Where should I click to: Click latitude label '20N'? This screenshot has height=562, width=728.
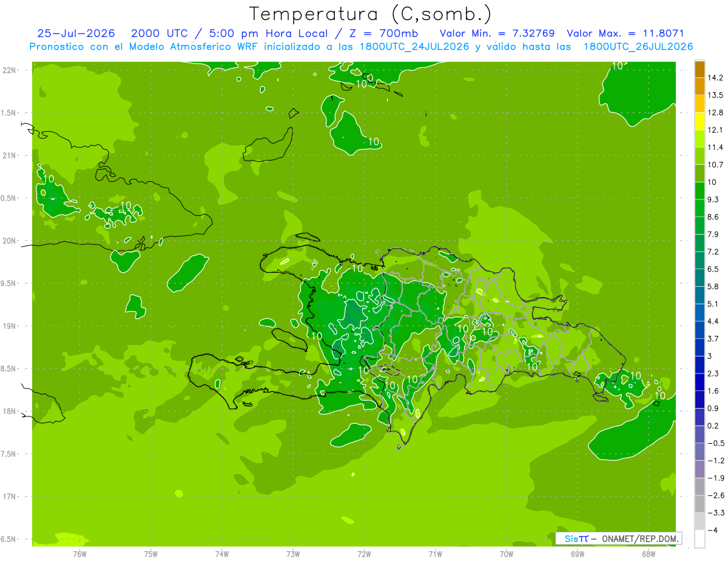[10, 241]
